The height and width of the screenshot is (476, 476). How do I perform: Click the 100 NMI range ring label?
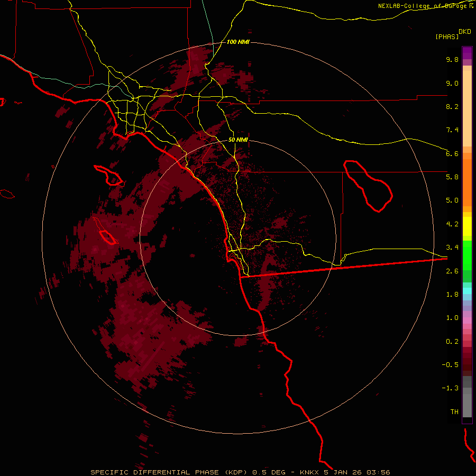coord(238,42)
